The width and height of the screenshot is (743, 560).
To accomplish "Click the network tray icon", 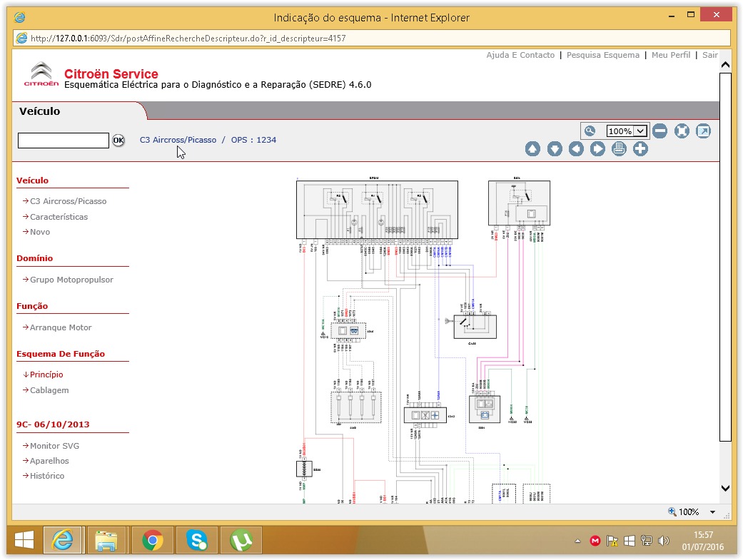I will [647, 541].
